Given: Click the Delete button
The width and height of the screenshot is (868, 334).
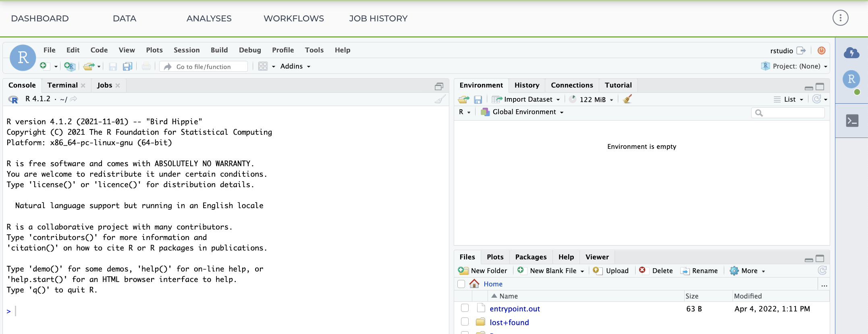Looking at the screenshot, I should (x=656, y=271).
